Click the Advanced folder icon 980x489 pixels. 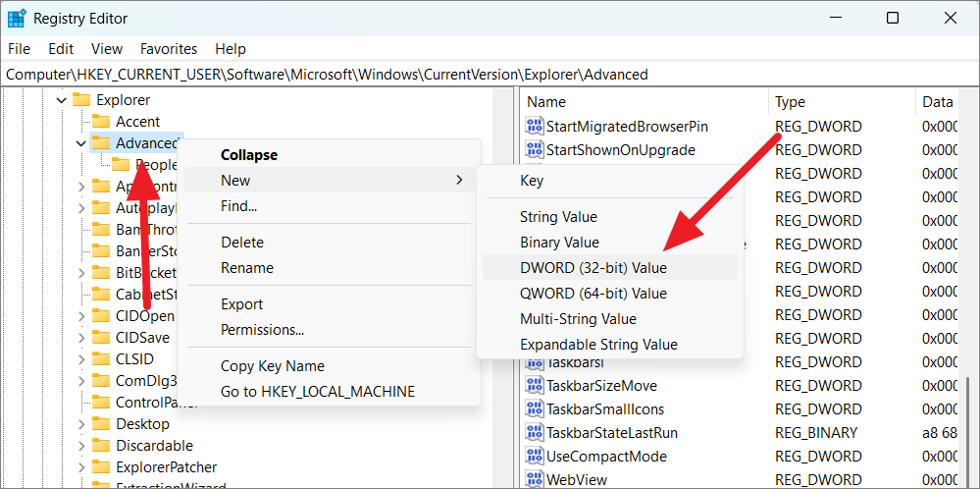(x=101, y=143)
